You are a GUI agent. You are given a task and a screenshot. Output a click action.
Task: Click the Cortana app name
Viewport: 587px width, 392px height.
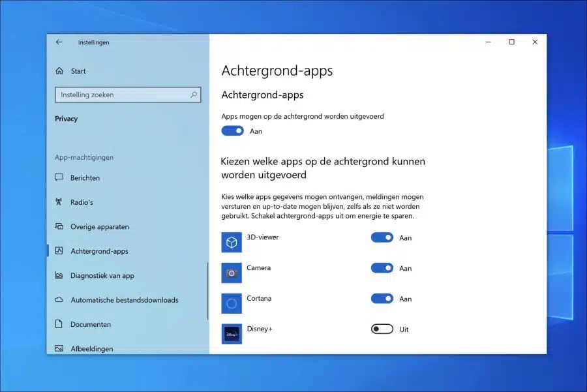click(x=259, y=298)
